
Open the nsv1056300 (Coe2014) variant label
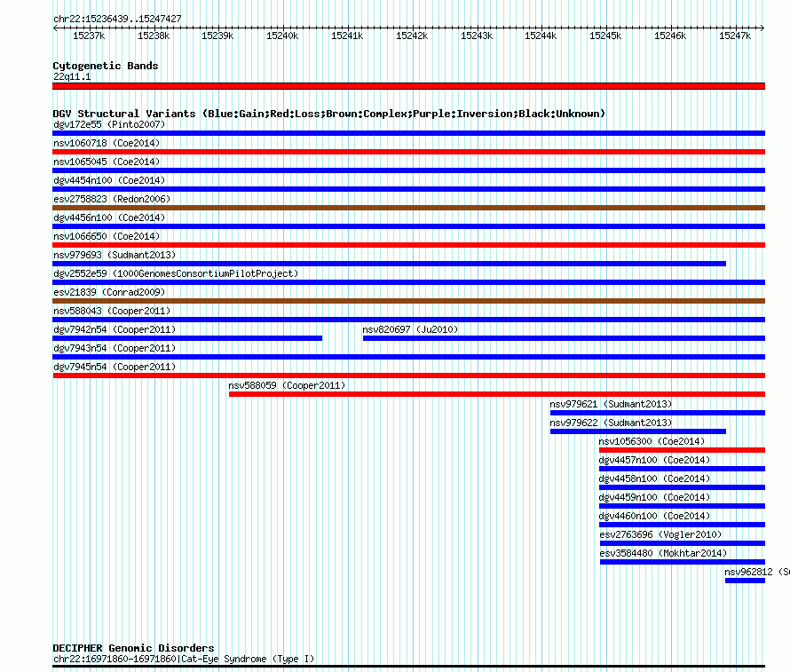pyautogui.click(x=652, y=441)
